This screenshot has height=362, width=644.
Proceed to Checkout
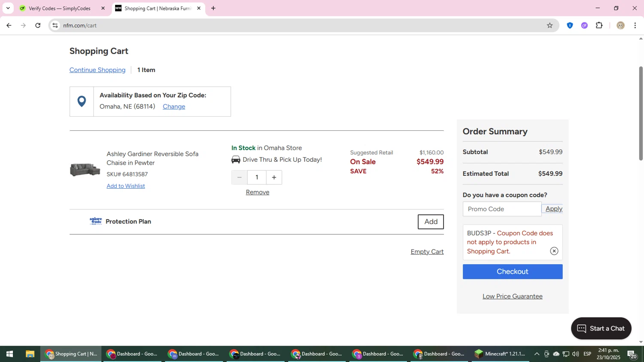(513, 271)
